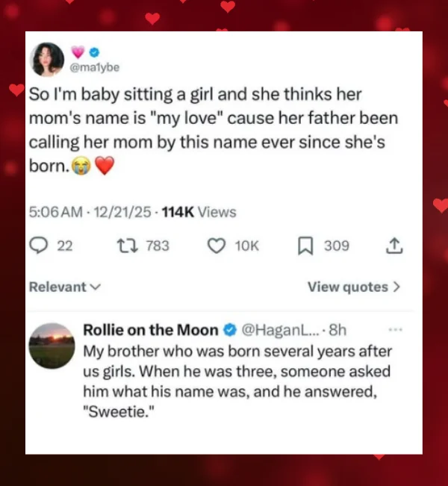Click the reply speech bubble icon

pyautogui.click(x=39, y=246)
